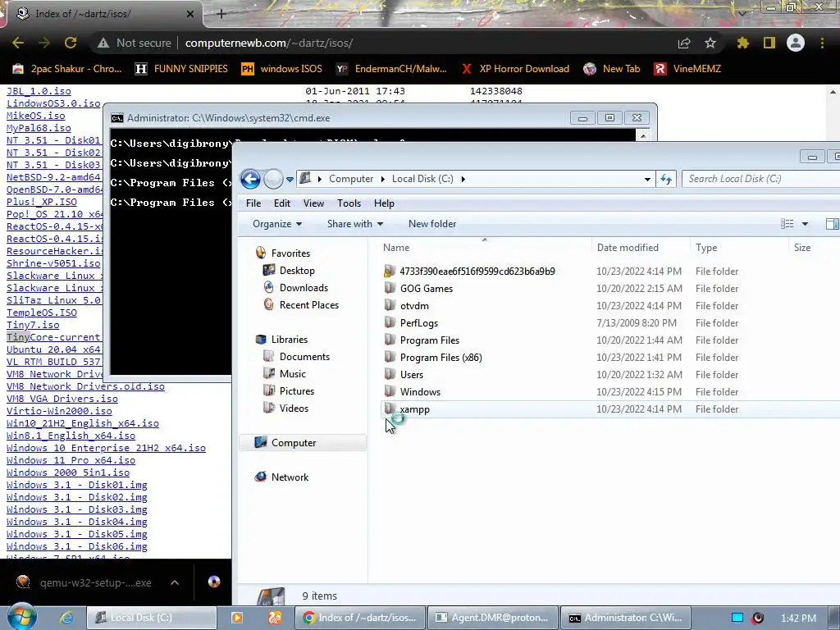This screenshot has width=840, height=630.
Task: Click Chrome's back arrow
Action: point(18,43)
